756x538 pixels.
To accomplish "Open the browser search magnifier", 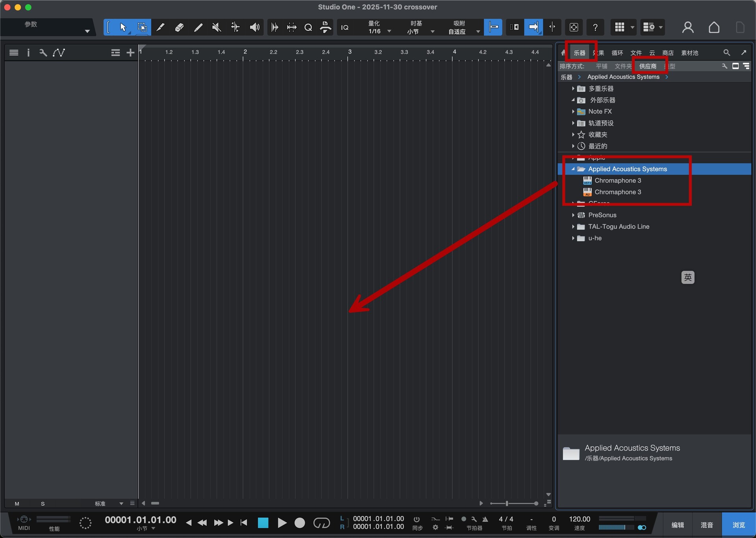I will tap(726, 52).
